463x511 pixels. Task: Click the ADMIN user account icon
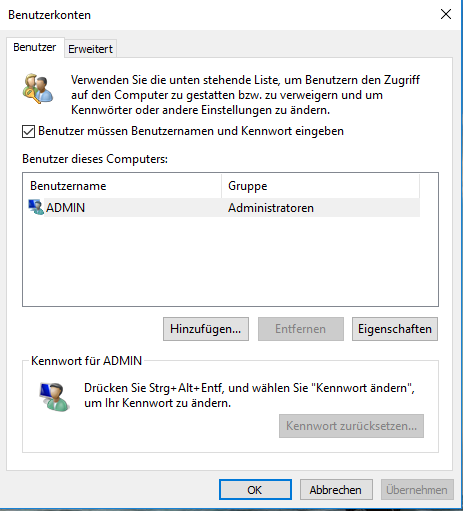coord(36,207)
